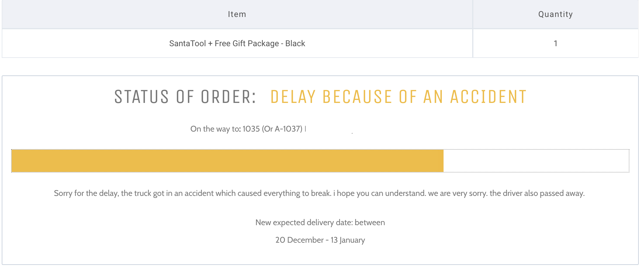644x269 pixels.
Task: Click the filled yellow progress bar section
Action: tap(227, 161)
